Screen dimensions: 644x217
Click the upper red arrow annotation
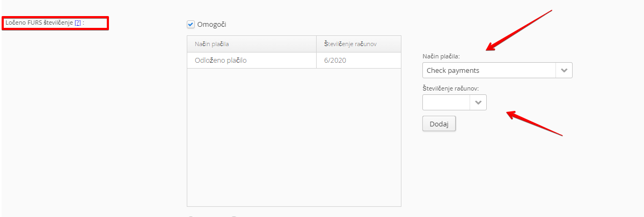(518, 31)
